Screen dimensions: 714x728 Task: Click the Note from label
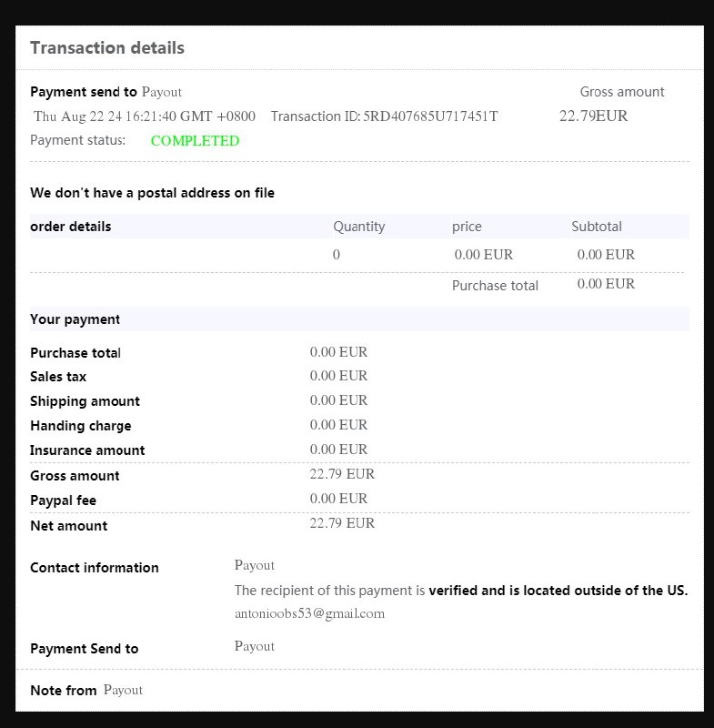coord(64,691)
